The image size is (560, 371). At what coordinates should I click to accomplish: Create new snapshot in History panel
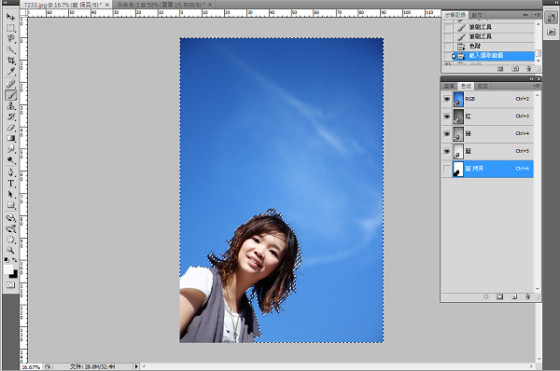[515, 69]
